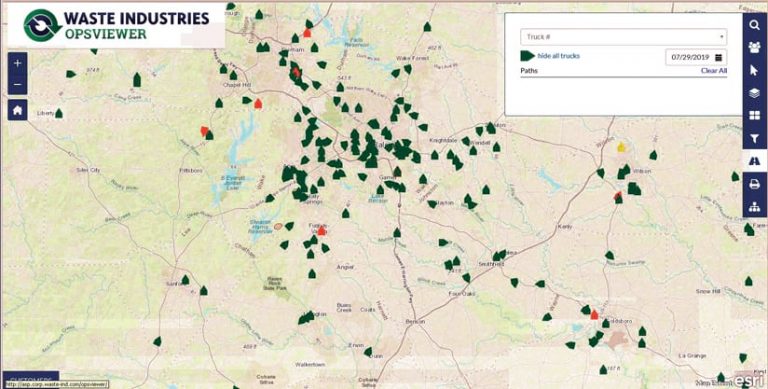
Task: Click the hide all trucks link
Action: tap(558, 56)
